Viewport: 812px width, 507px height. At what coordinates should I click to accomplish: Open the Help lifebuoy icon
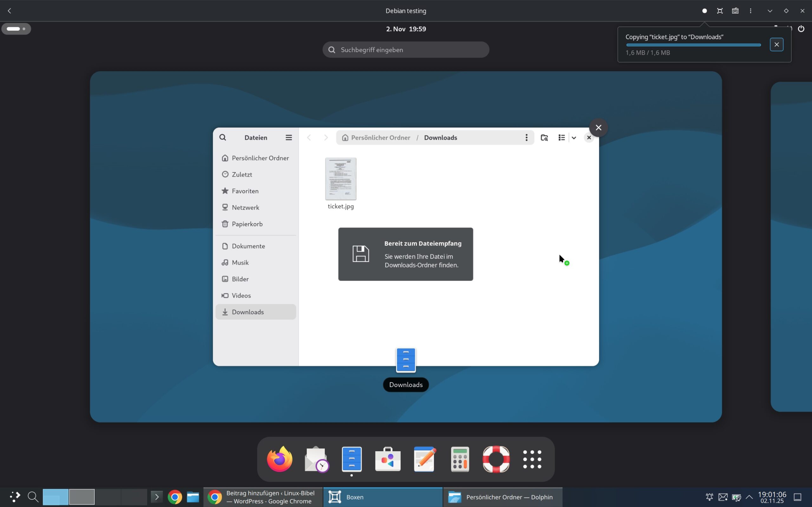(496, 459)
